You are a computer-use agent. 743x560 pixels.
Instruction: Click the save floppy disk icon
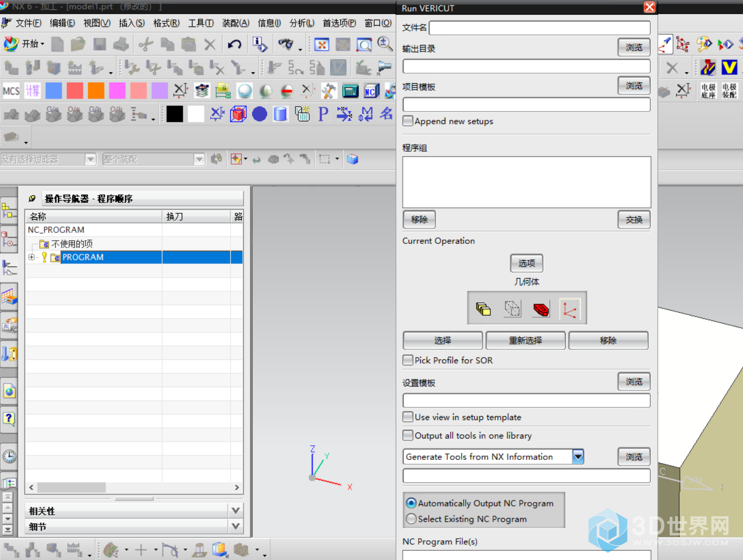[100, 44]
